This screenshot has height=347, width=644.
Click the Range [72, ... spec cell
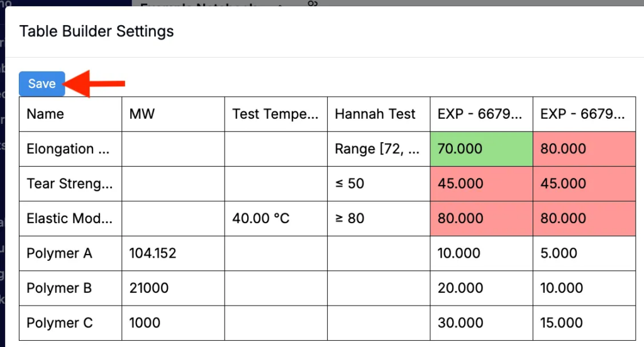379,149
